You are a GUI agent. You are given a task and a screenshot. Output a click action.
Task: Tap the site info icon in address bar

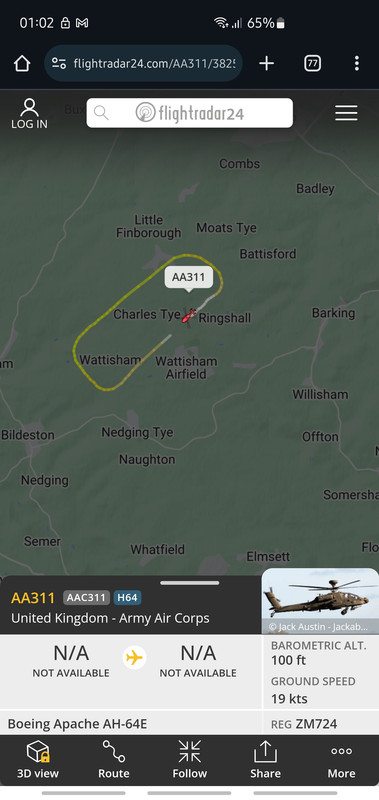point(59,63)
